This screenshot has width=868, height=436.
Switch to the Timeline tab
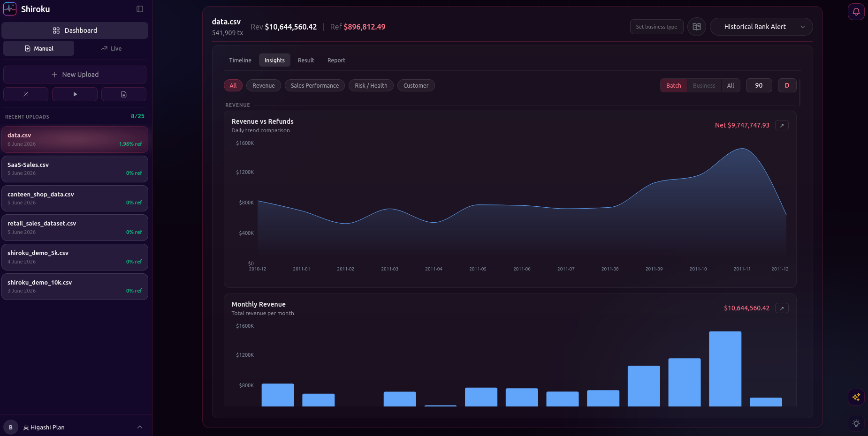(240, 60)
